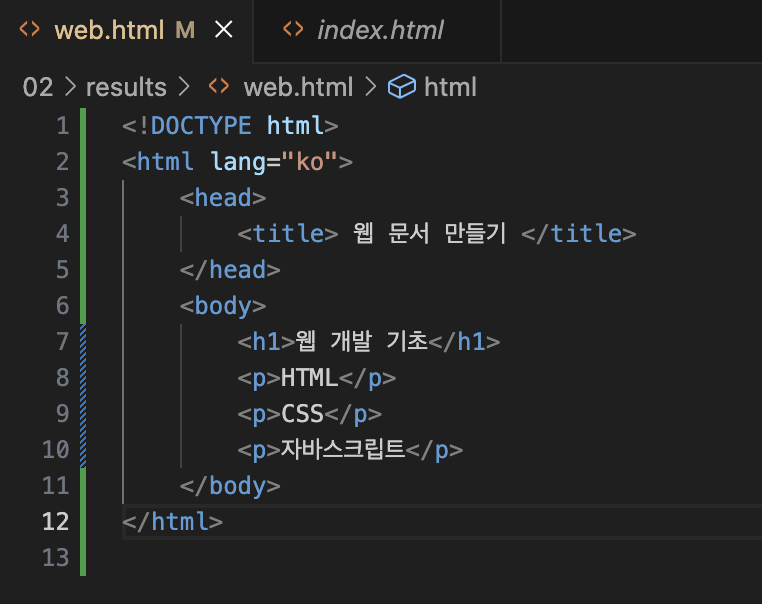The height and width of the screenshot is (604, 762).
Task: Select line number 2 in gutter
Action: pyautogui.click(x=62, y=162)
